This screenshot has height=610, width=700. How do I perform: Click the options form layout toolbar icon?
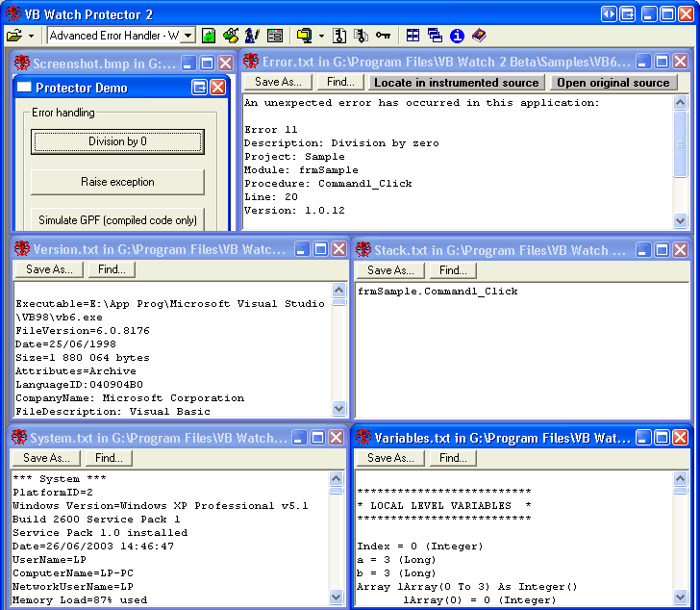point(275,36)
